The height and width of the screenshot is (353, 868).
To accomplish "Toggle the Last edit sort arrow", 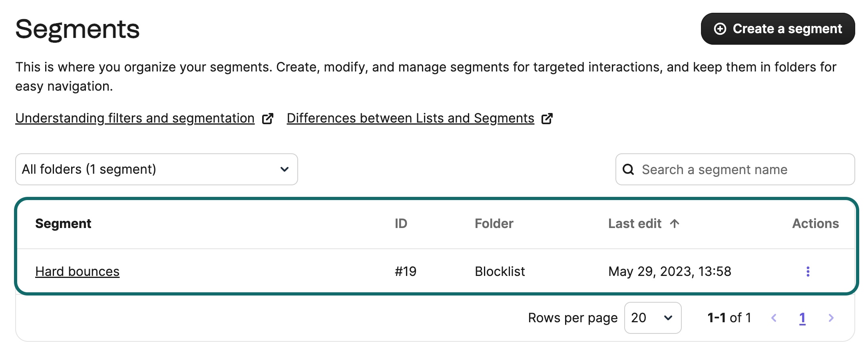I will [x=675, y=224].
